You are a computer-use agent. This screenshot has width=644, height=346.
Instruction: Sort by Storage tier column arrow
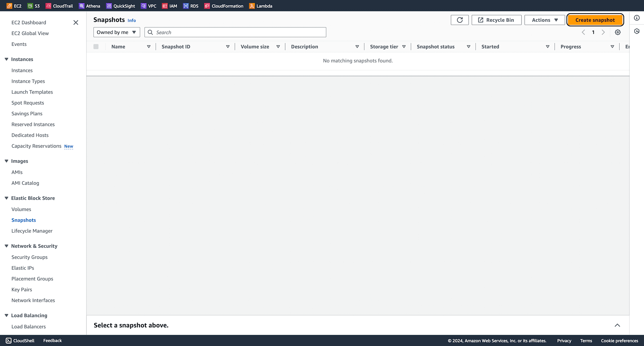404,47
